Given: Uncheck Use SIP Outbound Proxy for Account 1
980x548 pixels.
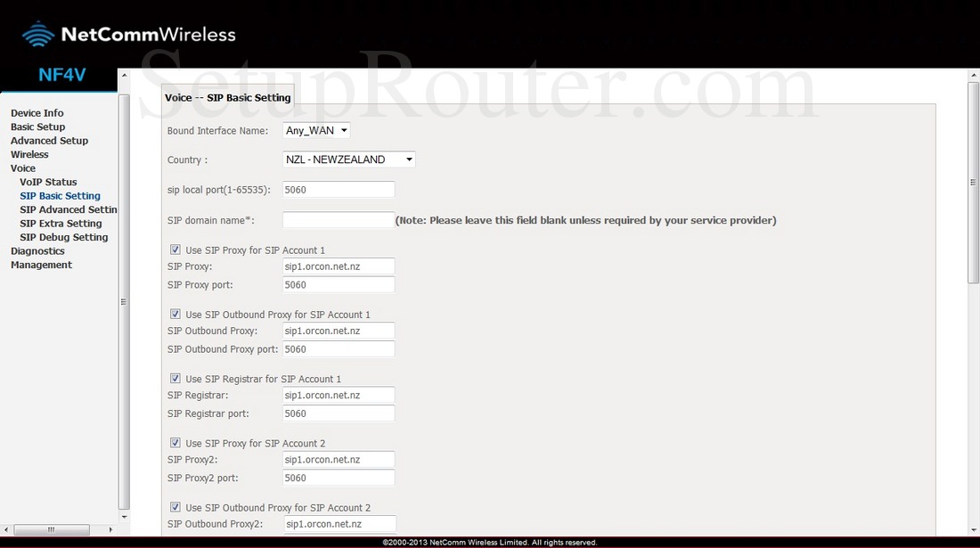Looking at the screenshot, I should click(175, 315).
